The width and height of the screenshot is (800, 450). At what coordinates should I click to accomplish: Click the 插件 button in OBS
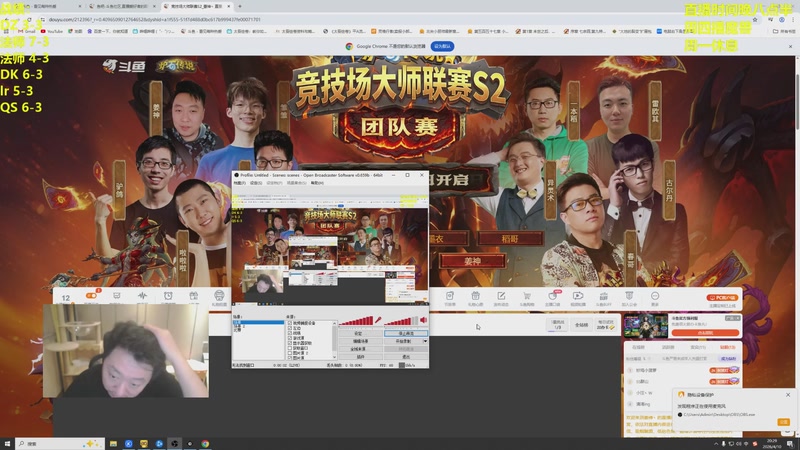click(360, 357)
